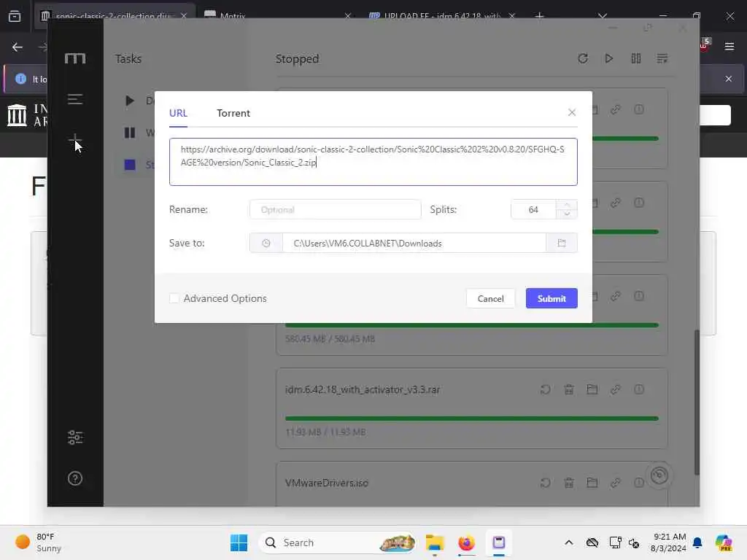Cancel the add task dialog

coord(490,298)
